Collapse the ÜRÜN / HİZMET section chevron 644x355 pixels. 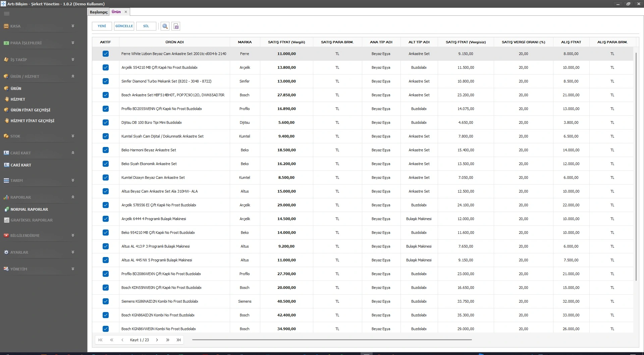pos(73,76)
